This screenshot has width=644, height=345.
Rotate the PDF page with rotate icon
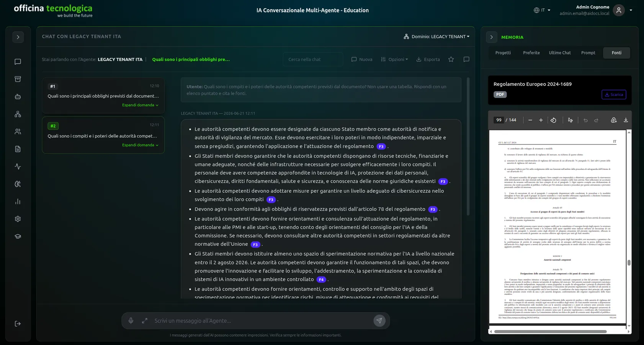pos(553,120)
